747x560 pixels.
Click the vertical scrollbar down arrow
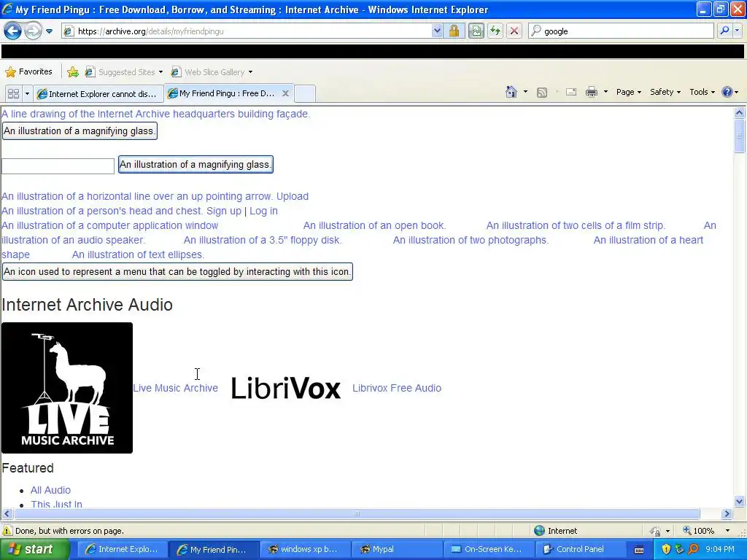(740, 501)
